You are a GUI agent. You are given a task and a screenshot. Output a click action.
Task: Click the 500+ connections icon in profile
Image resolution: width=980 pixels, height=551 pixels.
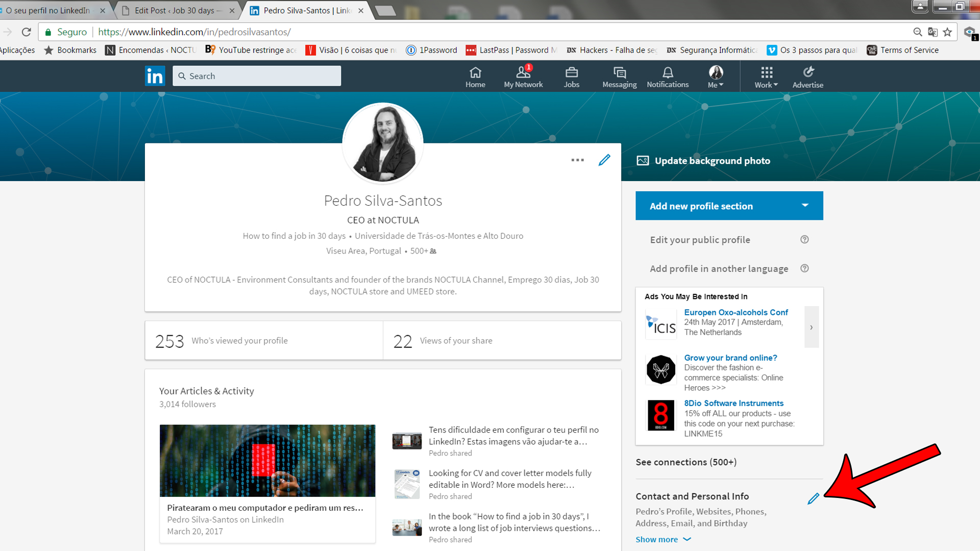pyautogui.click(x=433, y=251)
